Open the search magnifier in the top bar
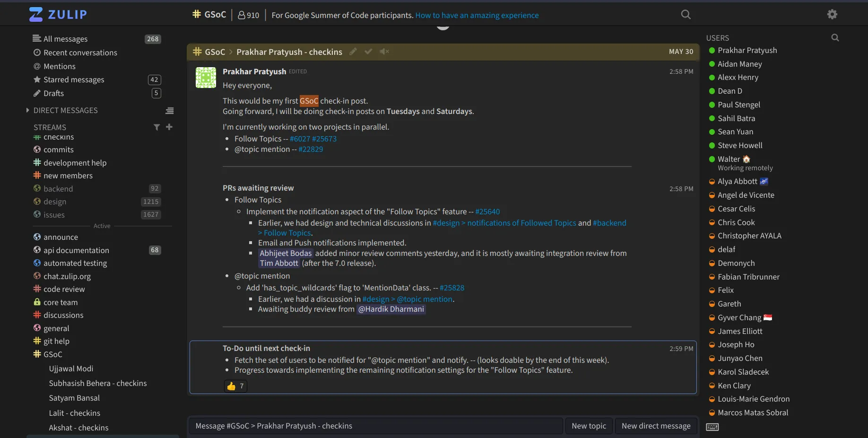Viewport: 868px width, 438px height. click(686, 15)
